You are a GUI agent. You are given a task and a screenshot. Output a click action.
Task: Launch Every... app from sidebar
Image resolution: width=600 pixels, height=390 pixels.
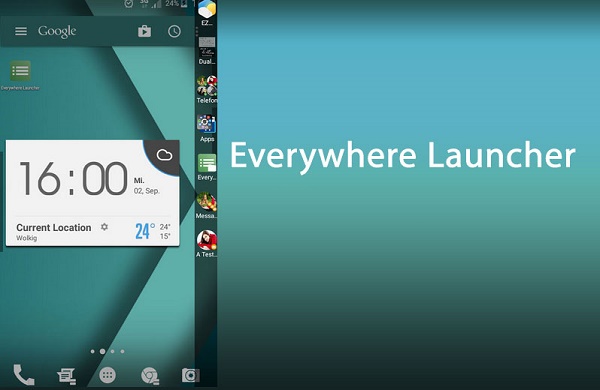pyautogui.click(x=207, y=167)
